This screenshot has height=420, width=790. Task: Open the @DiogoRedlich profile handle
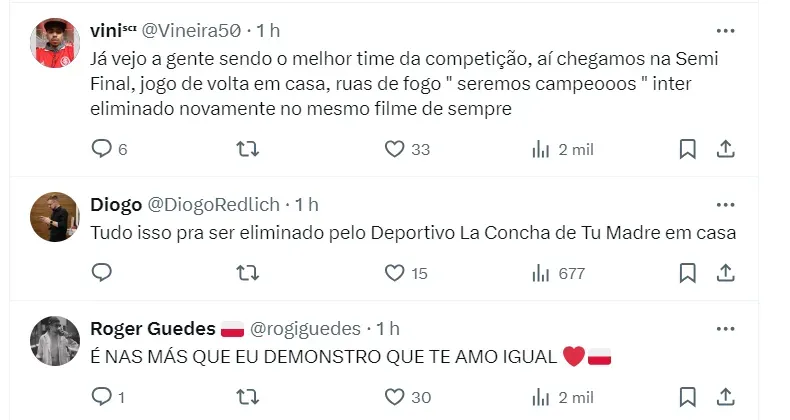click(x=215, y=205)
